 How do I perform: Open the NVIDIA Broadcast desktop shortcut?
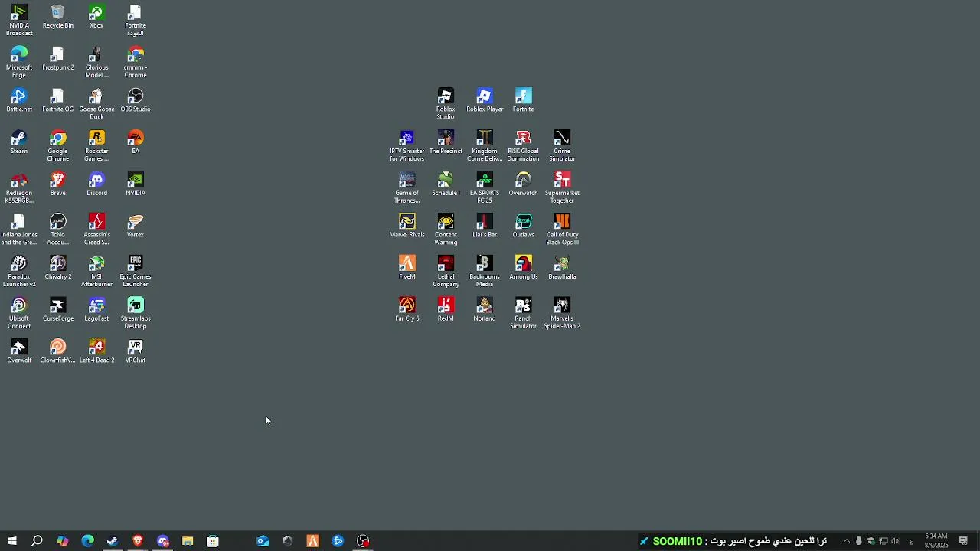pos(19,21)
